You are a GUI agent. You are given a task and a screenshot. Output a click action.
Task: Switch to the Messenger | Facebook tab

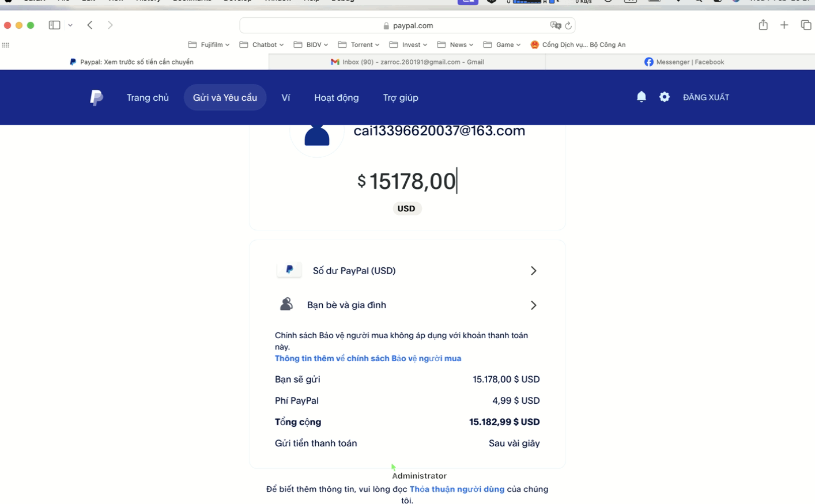tap(684, 62)
